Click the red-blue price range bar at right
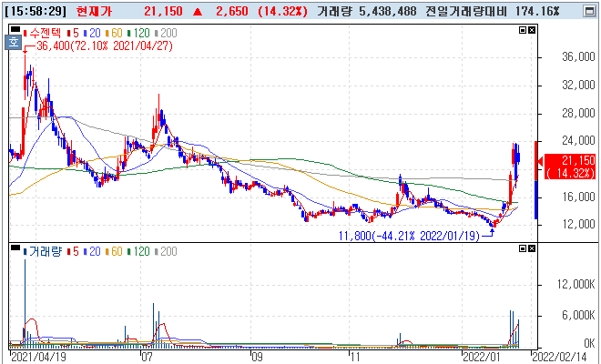601x364 pixels. coord(535,180)
